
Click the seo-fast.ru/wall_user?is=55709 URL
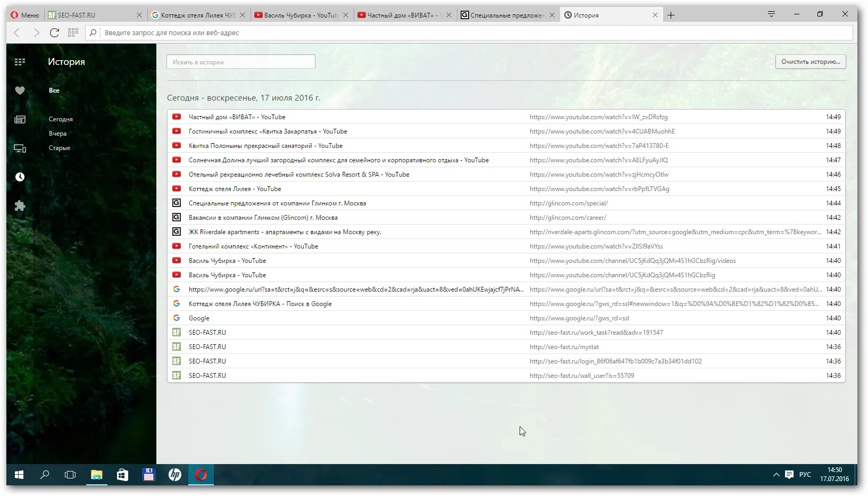pyautogui.click(x=582, y=376)
